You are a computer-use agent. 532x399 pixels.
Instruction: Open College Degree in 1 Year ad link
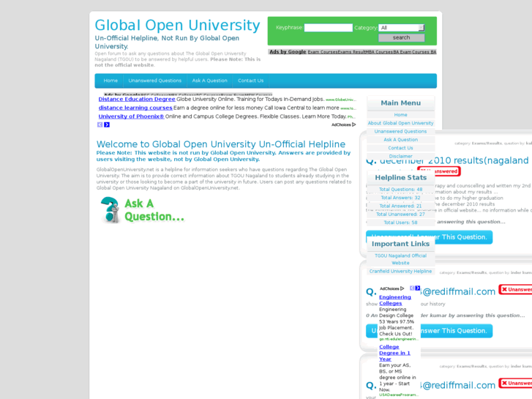pos(394,353)
